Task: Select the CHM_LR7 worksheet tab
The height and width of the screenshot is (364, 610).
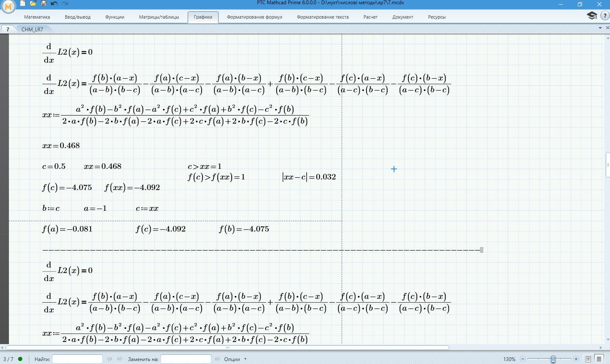Action: (32, 29)
